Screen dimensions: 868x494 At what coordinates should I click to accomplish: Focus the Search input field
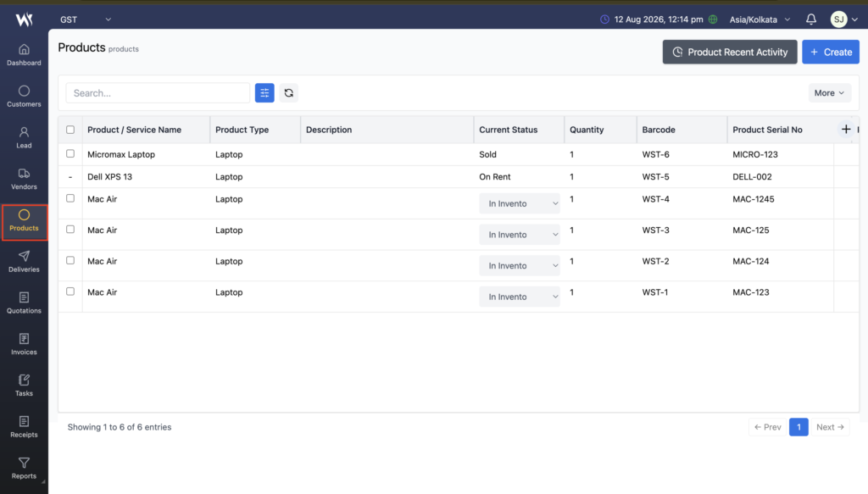click(x=158, y=93)
